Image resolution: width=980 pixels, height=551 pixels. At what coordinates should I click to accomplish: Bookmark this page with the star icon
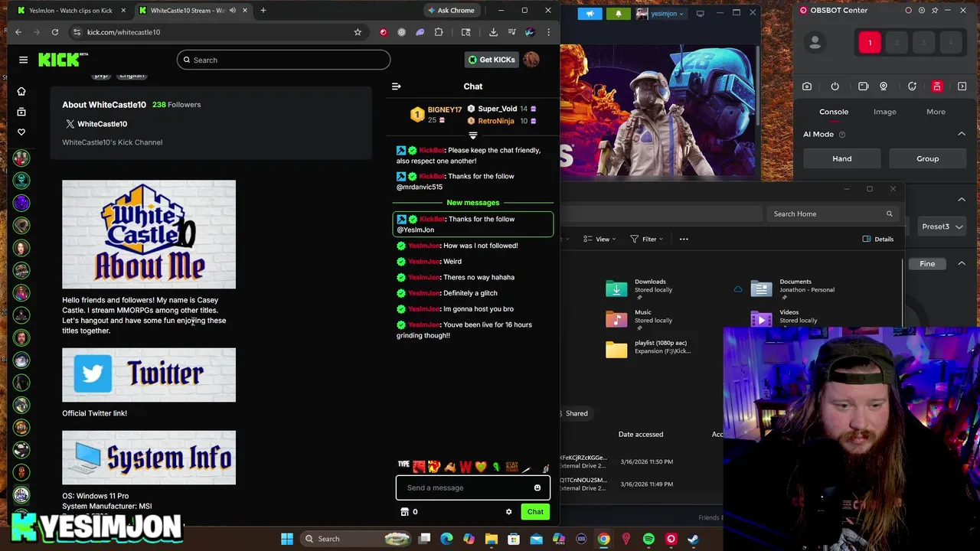(358, 32)
